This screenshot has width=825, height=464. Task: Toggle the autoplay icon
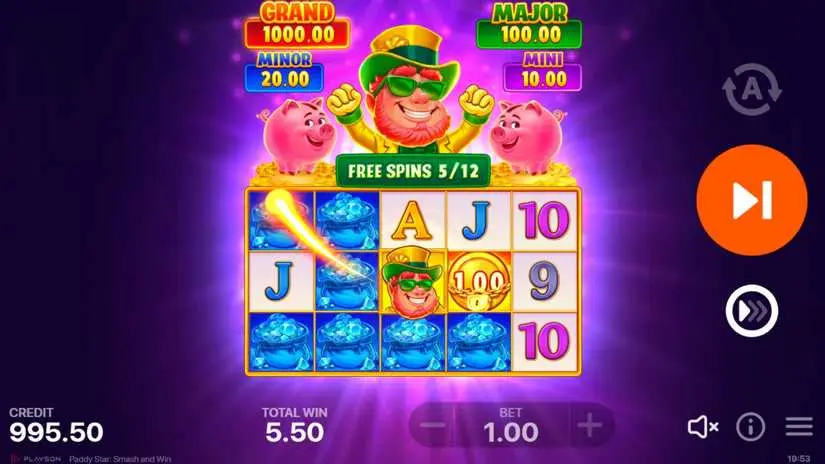(752, 89)
